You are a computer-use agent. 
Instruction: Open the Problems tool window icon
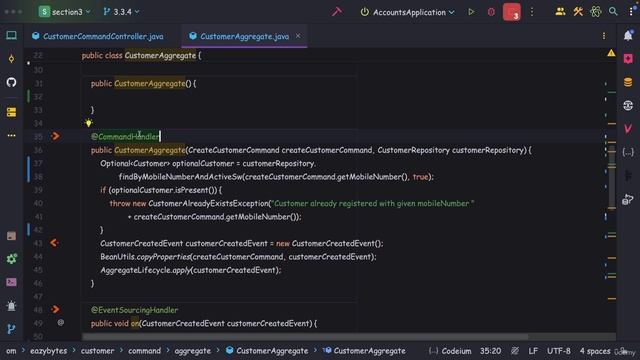tap(11, 306)
